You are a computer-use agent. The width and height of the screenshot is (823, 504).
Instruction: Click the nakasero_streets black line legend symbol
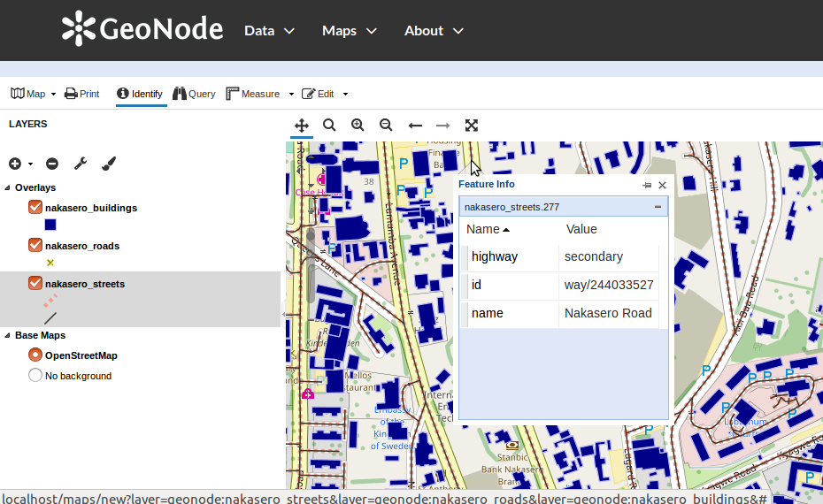[x=50, y=318]
